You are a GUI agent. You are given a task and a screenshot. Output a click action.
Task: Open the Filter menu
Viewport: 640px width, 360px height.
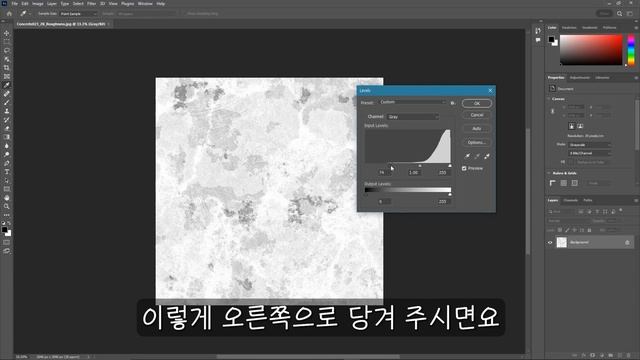pyautogui.click(x=91, y=4)
